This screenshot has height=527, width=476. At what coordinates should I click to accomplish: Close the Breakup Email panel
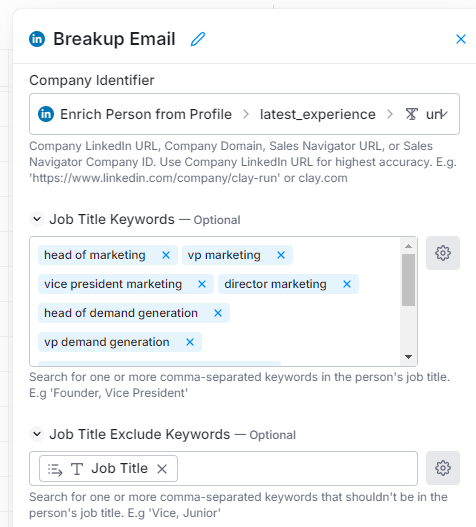461,39
